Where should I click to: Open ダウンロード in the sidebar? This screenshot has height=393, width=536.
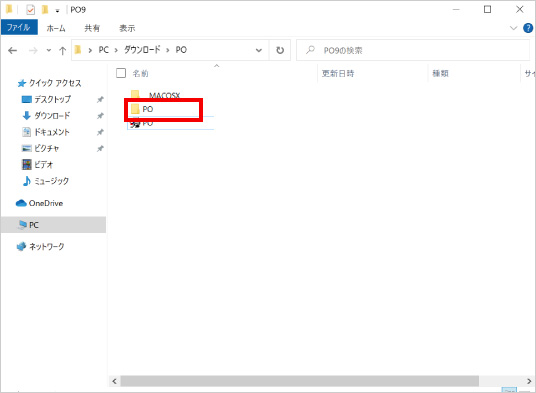(x=46, y=116)
